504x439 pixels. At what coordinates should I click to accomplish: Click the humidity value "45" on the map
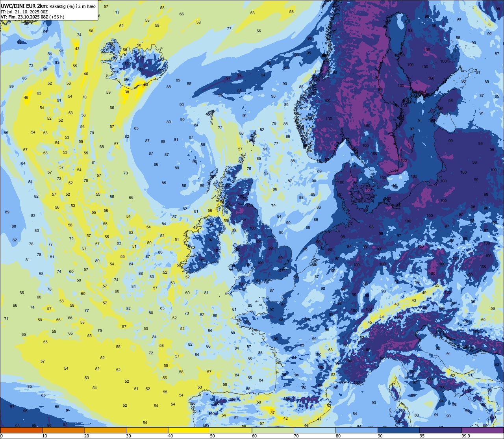370,323
